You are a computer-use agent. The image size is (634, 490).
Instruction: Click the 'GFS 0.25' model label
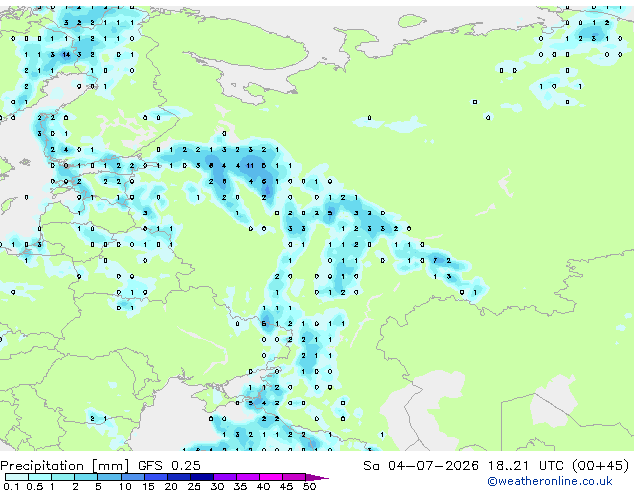click(x=169, y=466)
